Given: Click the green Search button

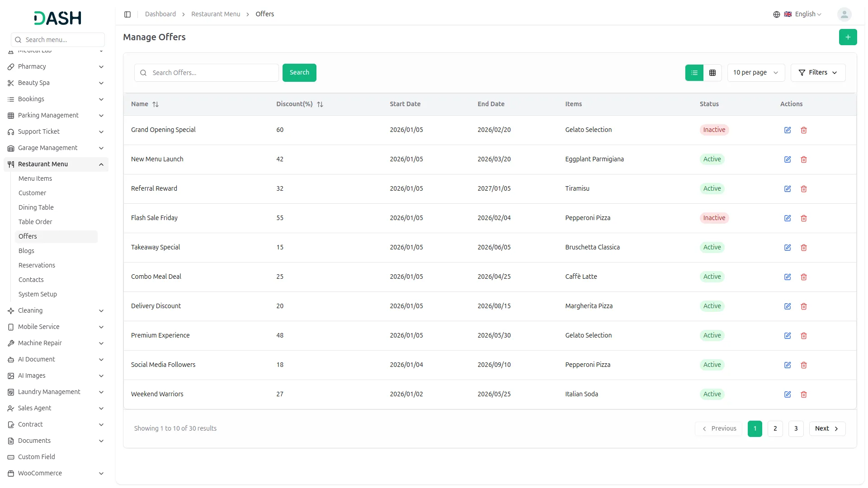Looking at the screenshot, I should pos(299,73).
